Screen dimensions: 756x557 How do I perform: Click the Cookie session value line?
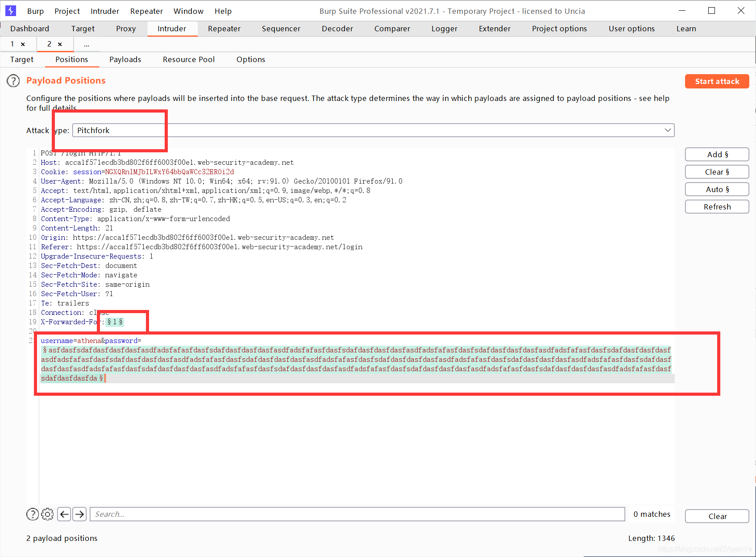pos(137,172)
